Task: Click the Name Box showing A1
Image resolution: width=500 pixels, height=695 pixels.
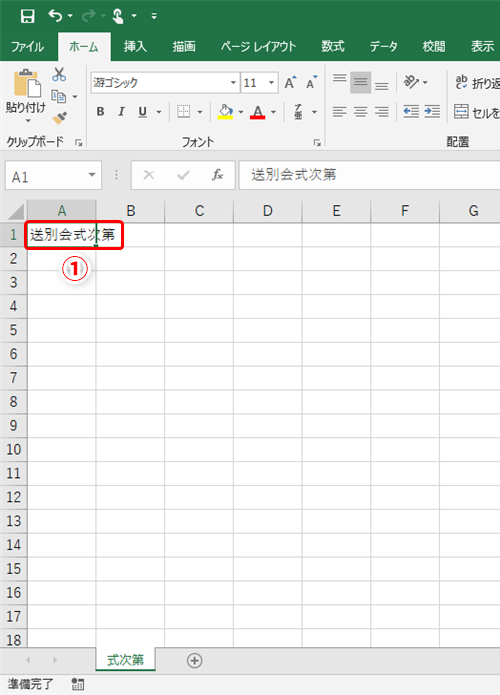Action: (44, 177)
